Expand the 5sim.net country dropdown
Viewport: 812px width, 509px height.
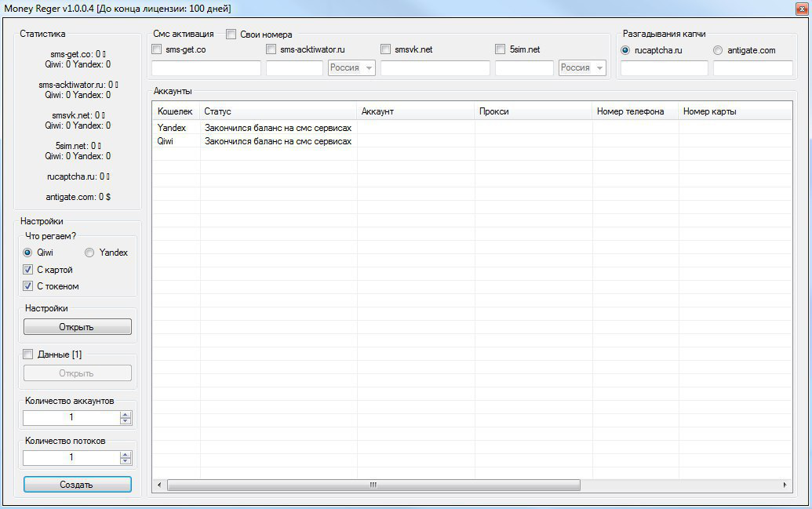(x=582, y=68)
